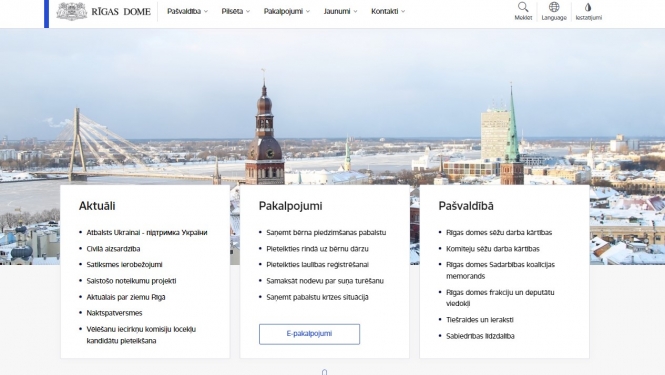665x375 pixels.
Task: Open Samaksāt nodevu par suņa turēšanu link
Action: (325, 281)
